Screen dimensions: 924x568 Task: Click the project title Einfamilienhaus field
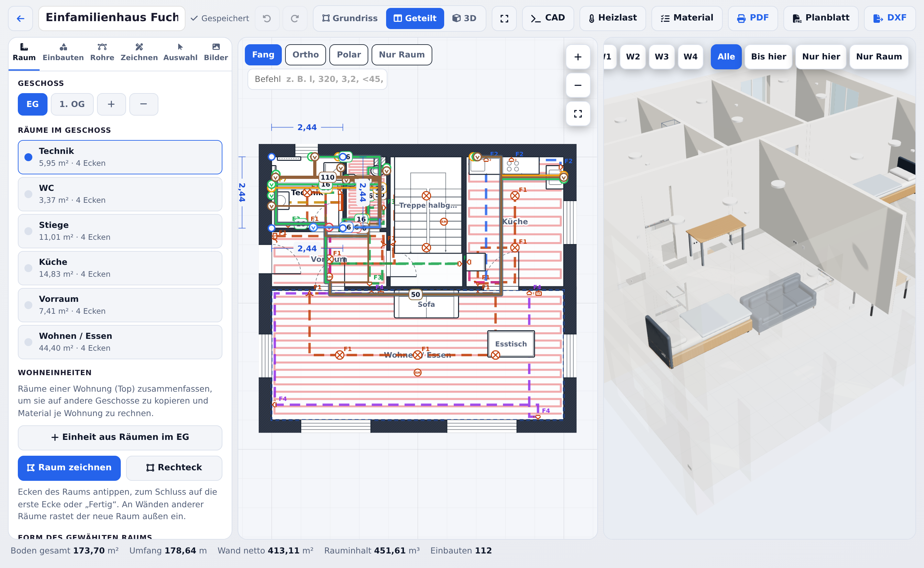pos(112,18)
